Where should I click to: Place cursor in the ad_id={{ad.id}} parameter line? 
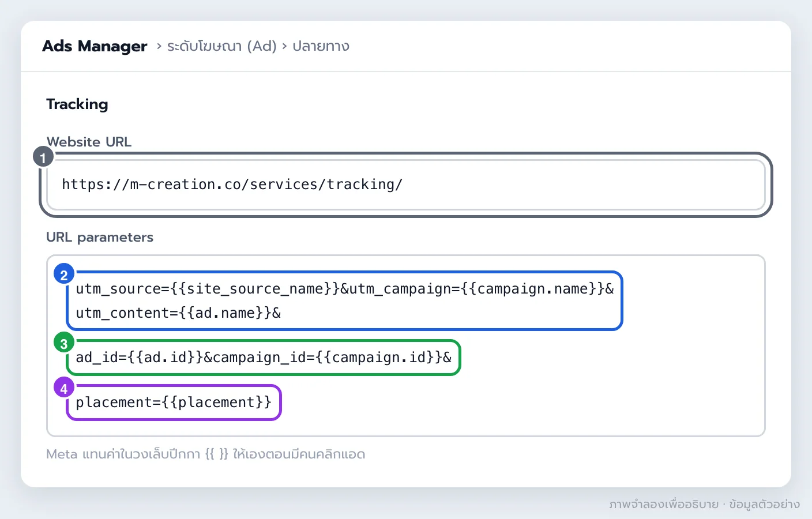(x=264, y=358)
